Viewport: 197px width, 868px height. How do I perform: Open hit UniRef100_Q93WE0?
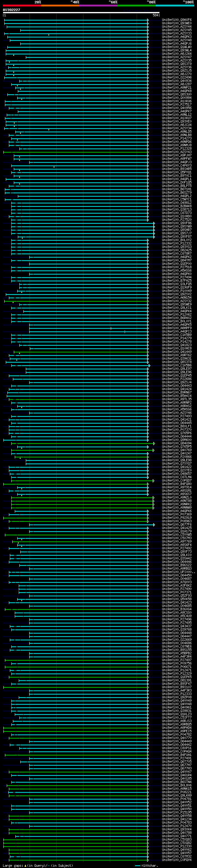[x=177, y=24]
